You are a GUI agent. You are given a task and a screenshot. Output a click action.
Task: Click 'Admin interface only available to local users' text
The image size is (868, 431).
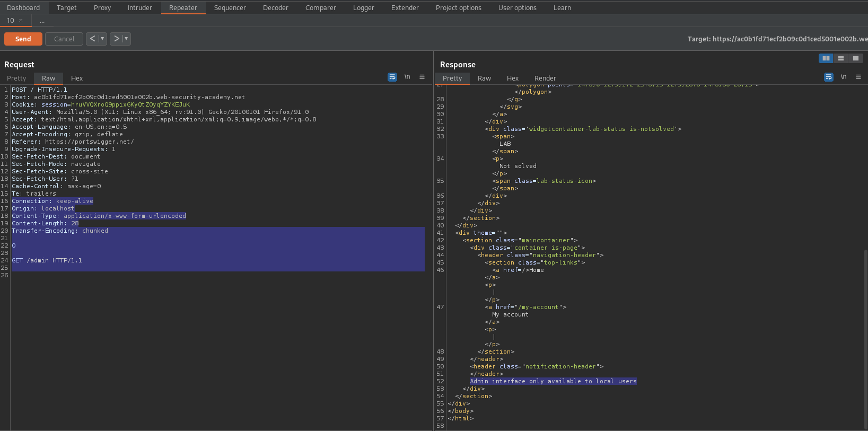553,381
